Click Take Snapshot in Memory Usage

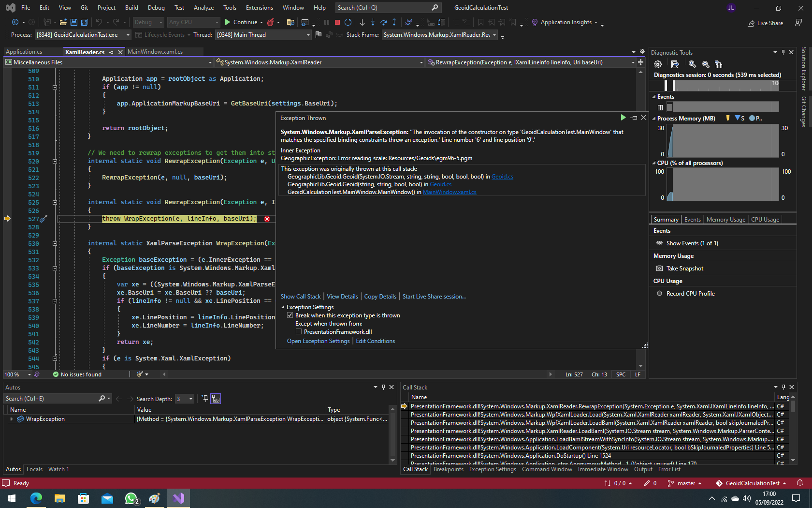(680, 269)
